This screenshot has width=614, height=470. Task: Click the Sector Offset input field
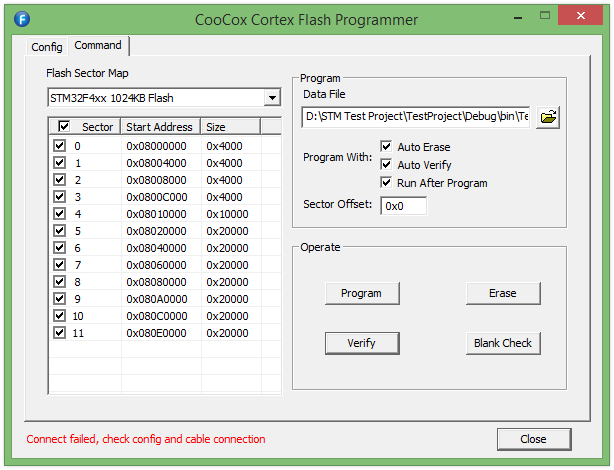[x=403, y=206]
